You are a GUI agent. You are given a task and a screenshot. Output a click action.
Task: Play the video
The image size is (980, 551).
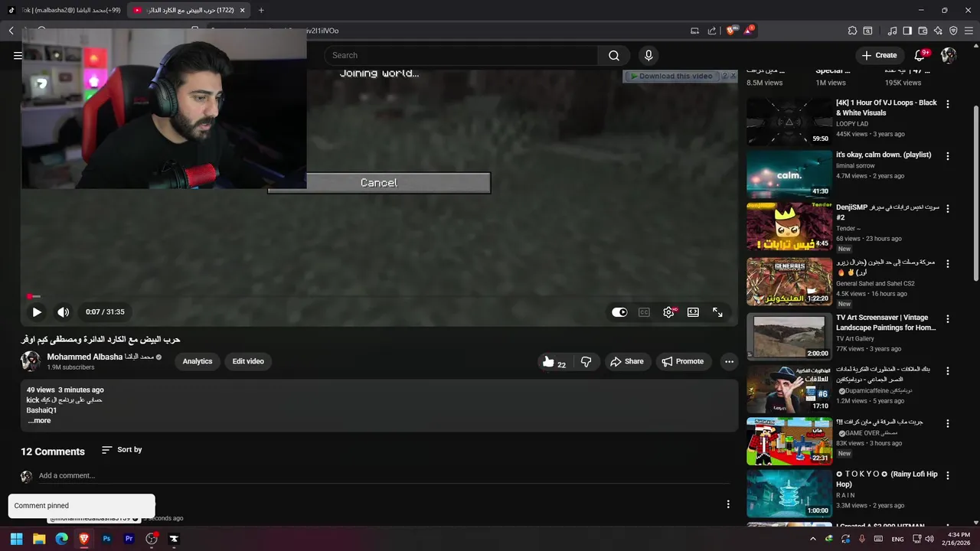pyautogui.click(x=37, y=311)
